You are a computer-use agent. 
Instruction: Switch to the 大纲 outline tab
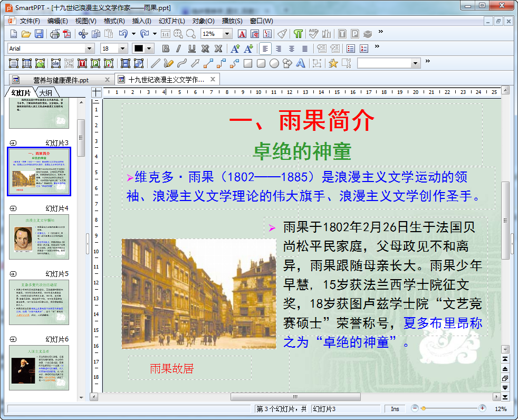(46, 93)
